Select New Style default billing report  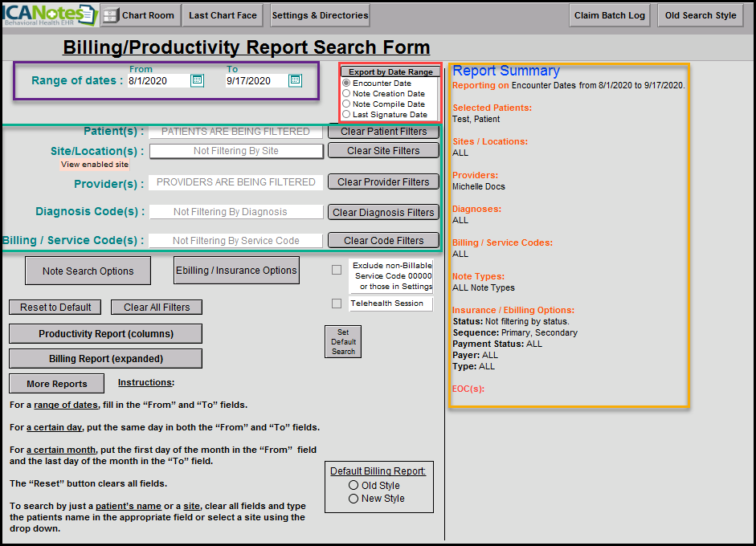click(x=353, y=499)
